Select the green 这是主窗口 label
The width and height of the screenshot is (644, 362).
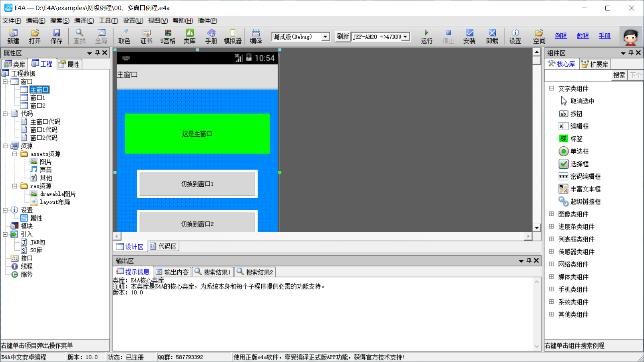tap(197, 134)
